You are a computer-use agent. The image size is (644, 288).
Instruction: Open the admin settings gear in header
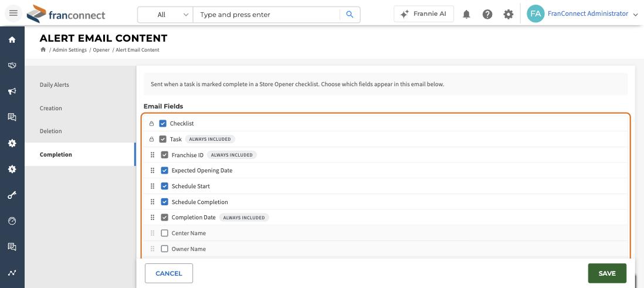click(509, 15)
